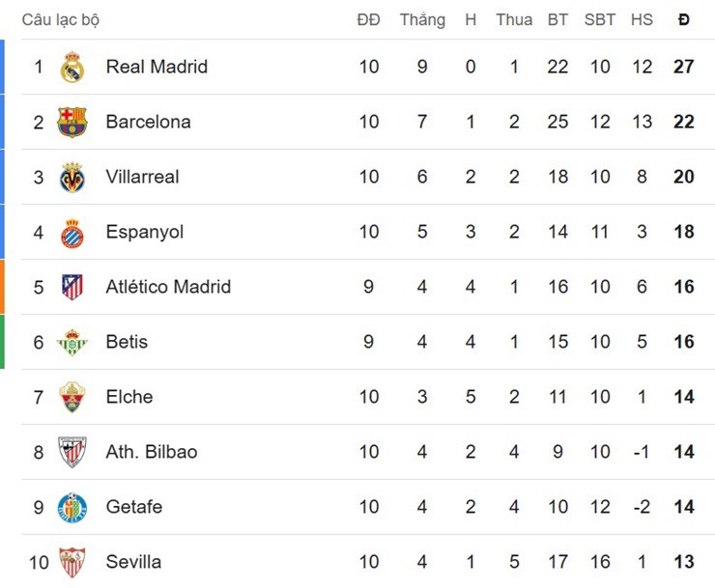Click the 'Đ' points column header
Viewport: 715px width, 588px height.
click(684, 19)
